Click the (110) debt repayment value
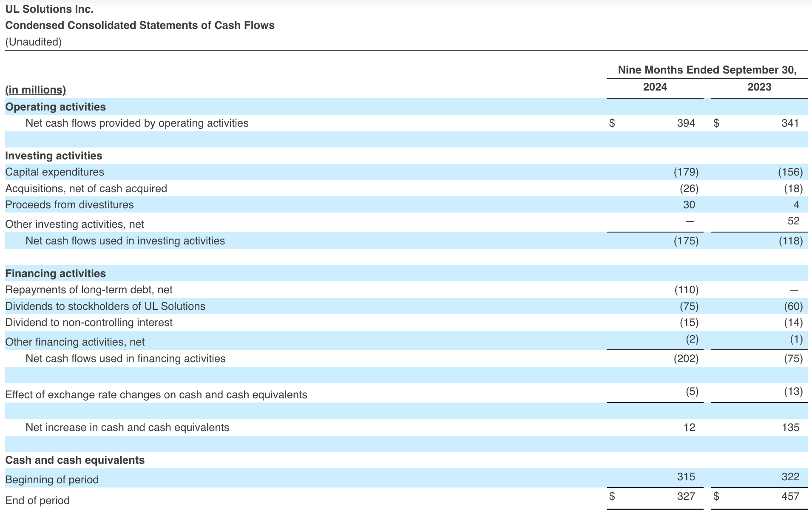 coord(687,290)
